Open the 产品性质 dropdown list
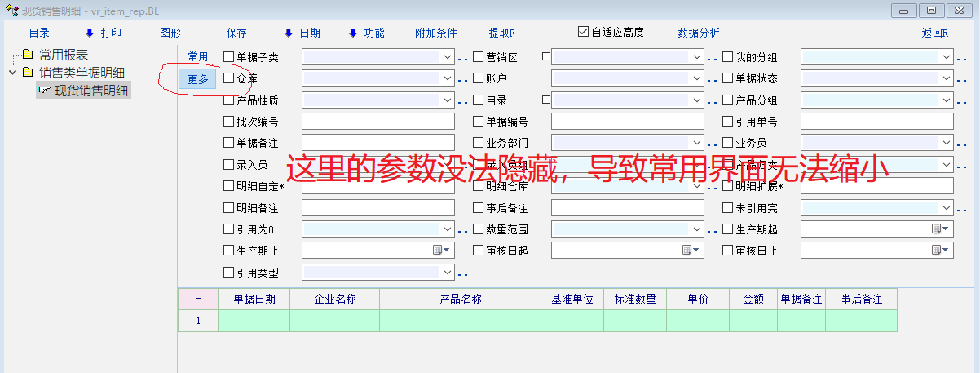This screenshot has width=980, height=373. pyautogui.click(x=448, y=100)
